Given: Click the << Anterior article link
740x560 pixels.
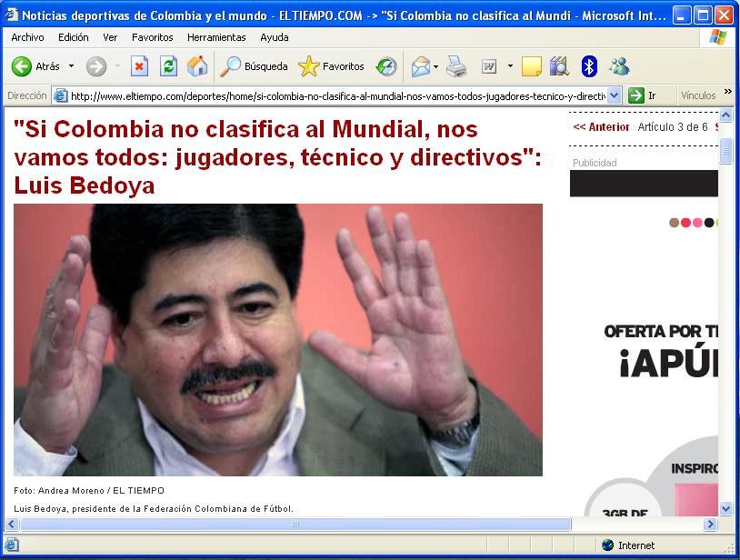Looking at the screenshot, I should (x=601, y=127).
